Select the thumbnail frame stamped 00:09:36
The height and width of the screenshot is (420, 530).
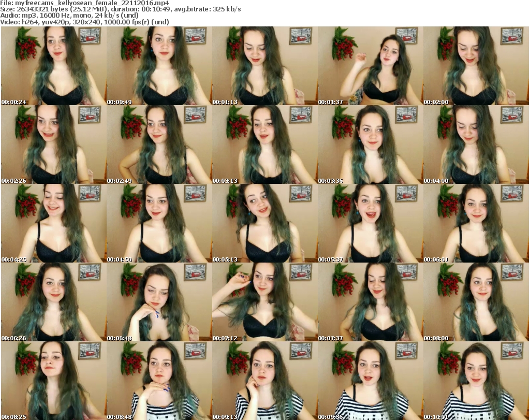pyautogui.click(x=370, y=381)
